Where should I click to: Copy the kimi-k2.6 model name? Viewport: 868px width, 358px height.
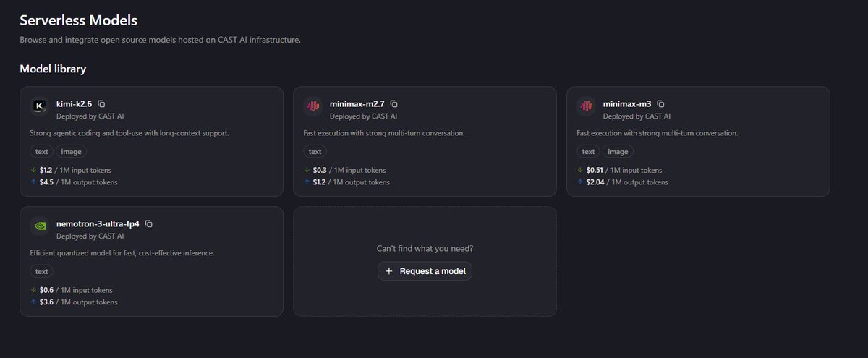101,104
